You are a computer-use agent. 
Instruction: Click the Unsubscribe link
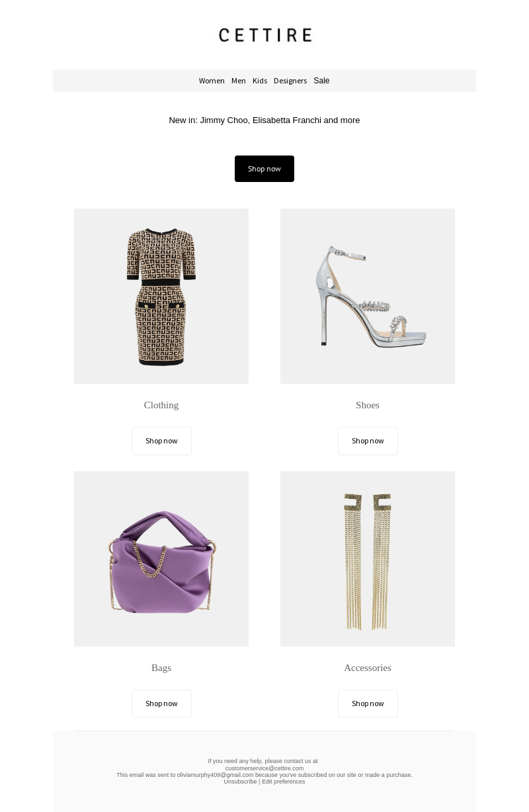coord(240,782)
